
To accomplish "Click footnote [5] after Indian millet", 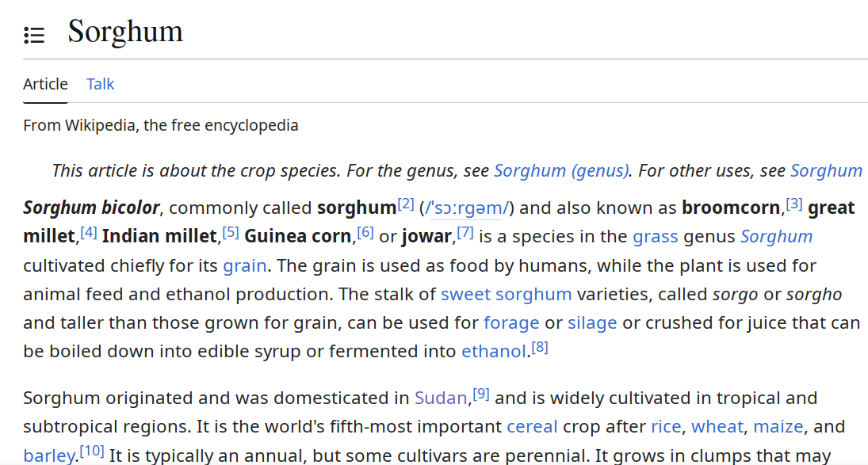I will pos(231,233).
